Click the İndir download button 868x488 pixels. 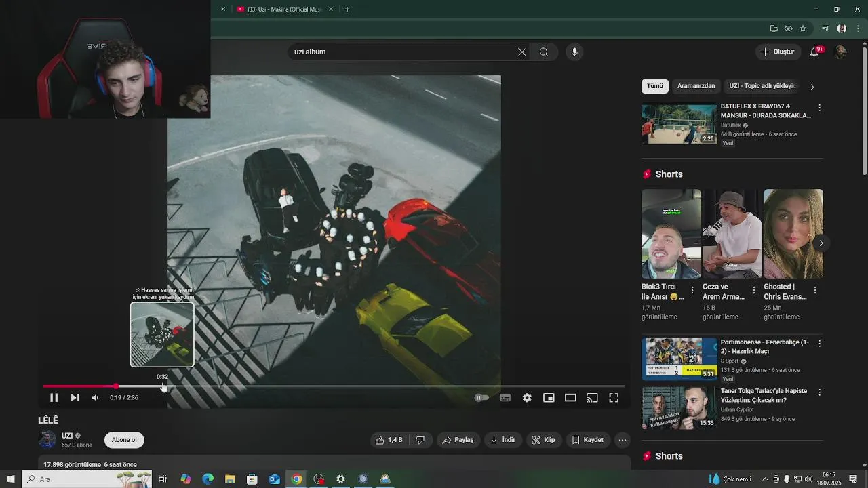coord(503,440)
